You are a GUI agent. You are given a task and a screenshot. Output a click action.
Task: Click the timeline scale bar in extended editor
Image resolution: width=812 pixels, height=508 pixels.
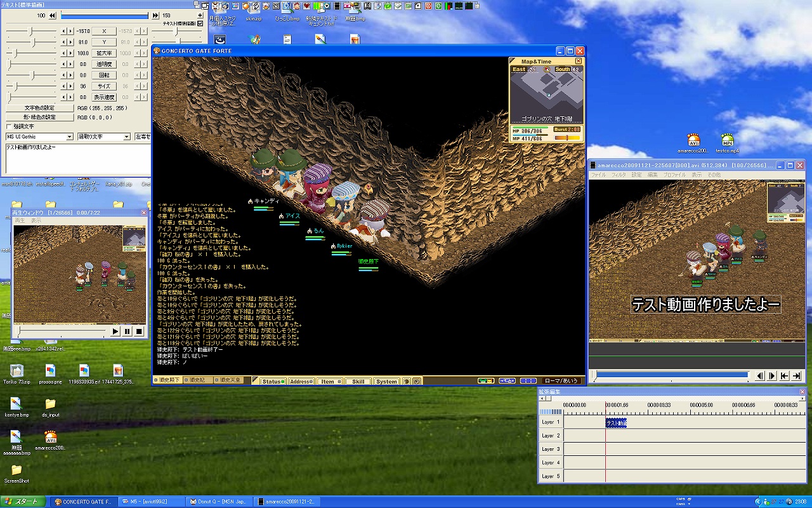[551, 412]
